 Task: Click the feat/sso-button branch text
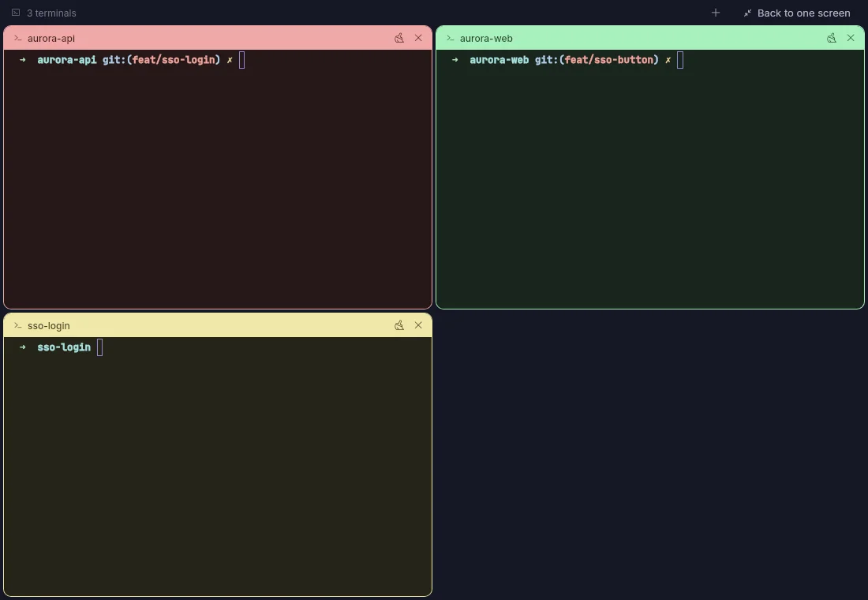(609, 60)
